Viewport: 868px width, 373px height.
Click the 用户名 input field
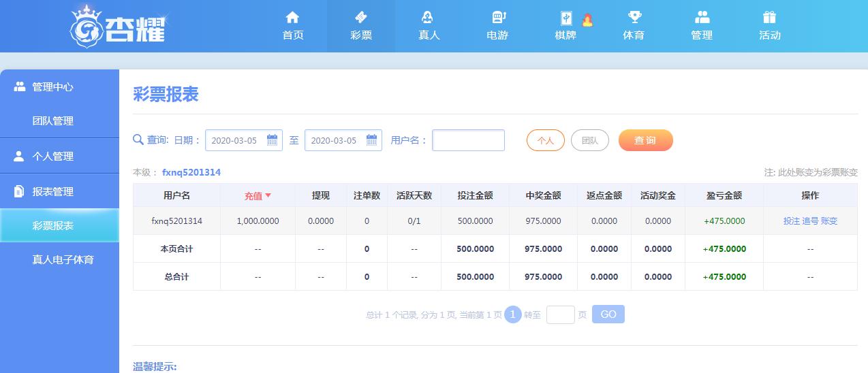(468, 140)
